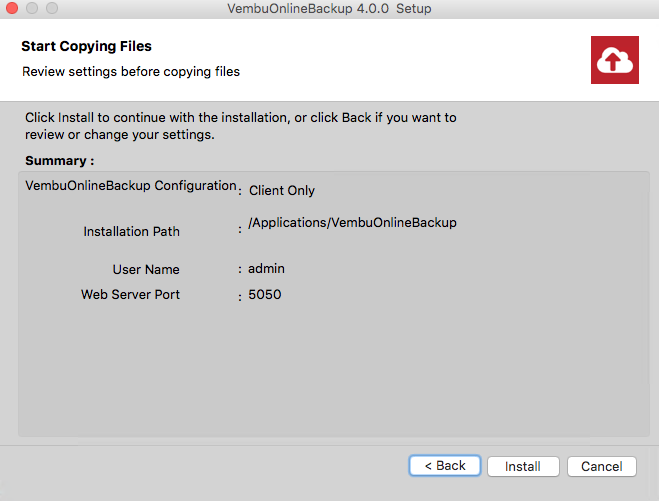Click the gray minimize window button
Screen dimensions: 659x501
tap(32, 8)
